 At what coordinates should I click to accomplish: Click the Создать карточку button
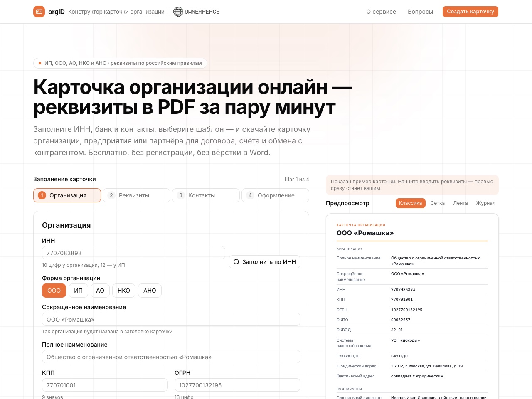470,12
